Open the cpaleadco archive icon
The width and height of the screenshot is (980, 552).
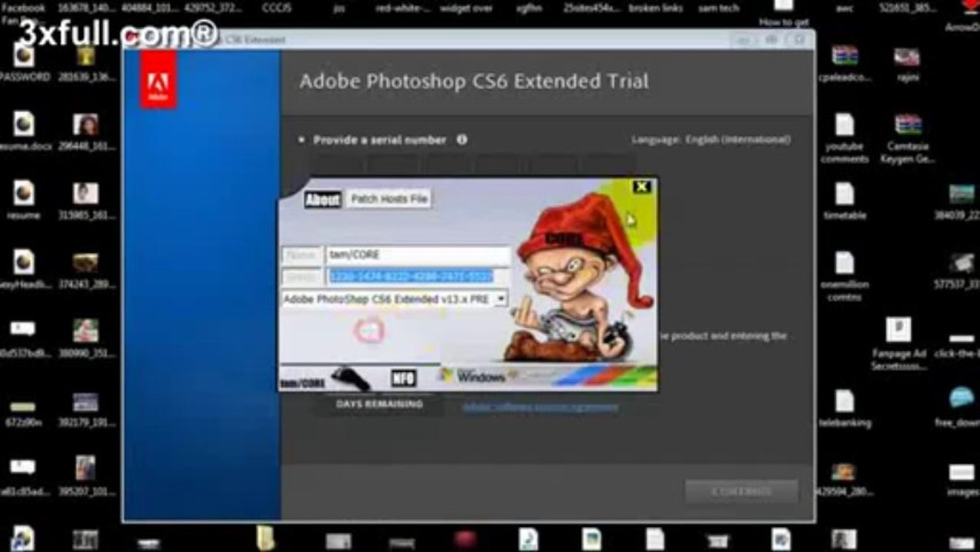(x=845, y=63)
